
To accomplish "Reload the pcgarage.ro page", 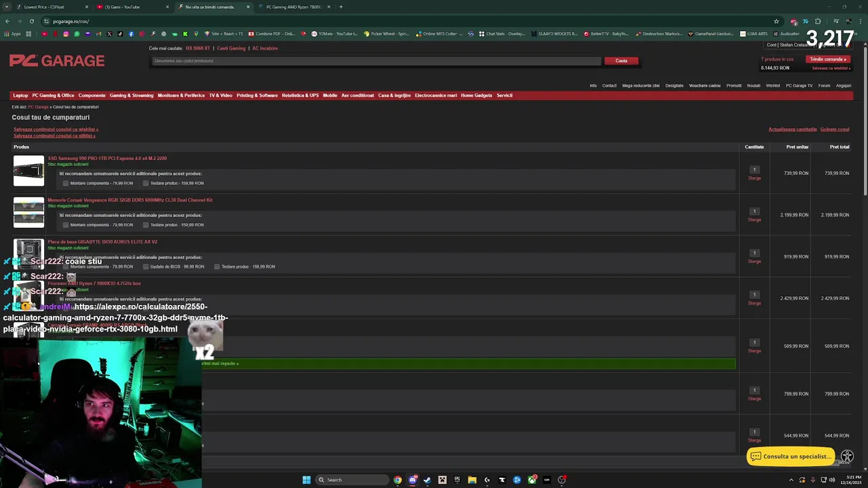I will click(32, 21).
